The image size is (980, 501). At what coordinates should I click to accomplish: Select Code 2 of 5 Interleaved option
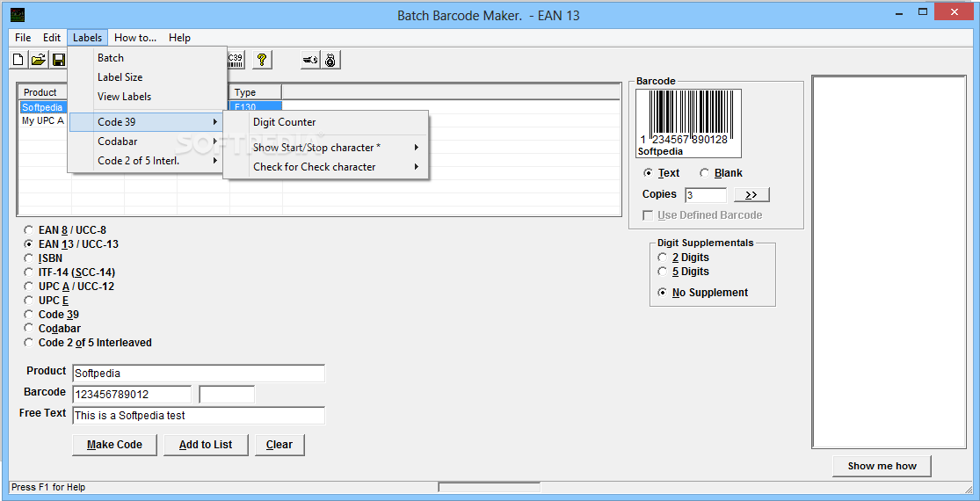29,342
